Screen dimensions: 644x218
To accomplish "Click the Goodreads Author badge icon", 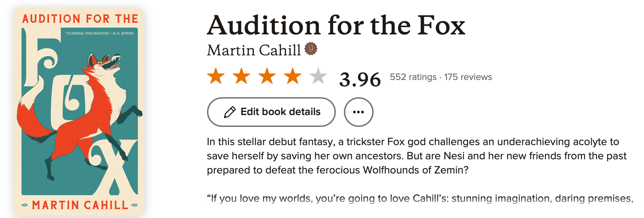I will [311, 49].
